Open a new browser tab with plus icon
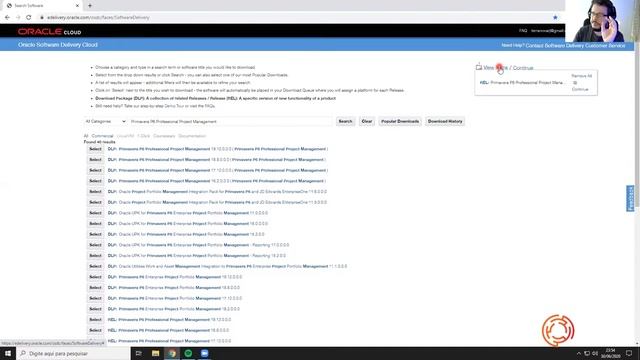The height and width of the screenshot is (360, 640). [90, 6]
